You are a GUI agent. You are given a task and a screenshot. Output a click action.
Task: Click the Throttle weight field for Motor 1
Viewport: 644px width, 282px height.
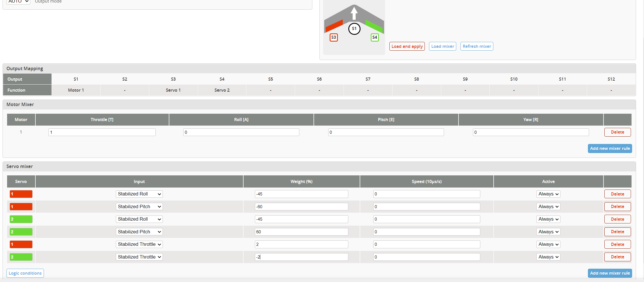tap(102, 132)
